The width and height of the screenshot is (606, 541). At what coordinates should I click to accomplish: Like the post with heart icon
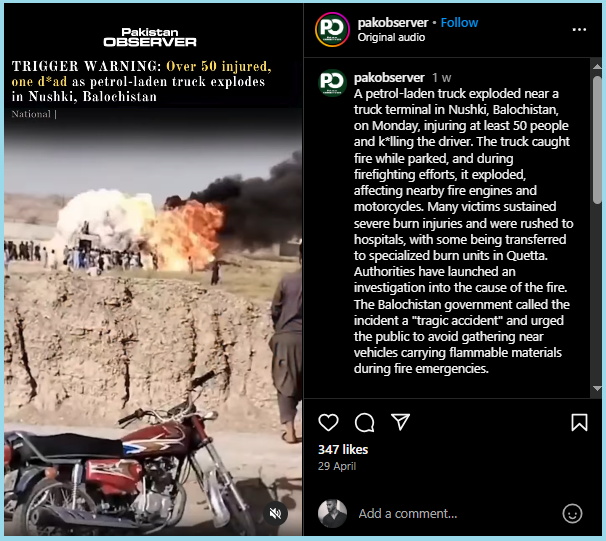pos(328,422)
